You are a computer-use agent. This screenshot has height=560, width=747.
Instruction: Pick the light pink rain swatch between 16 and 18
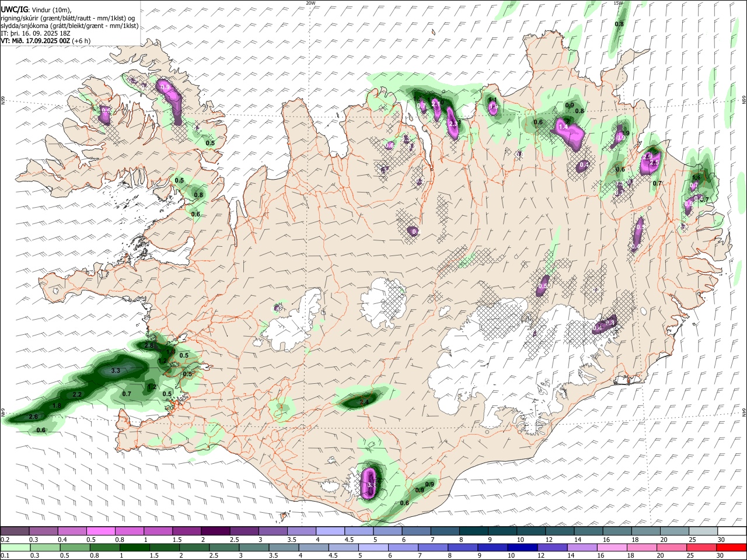pyautogui.click(x=611, y=547)
